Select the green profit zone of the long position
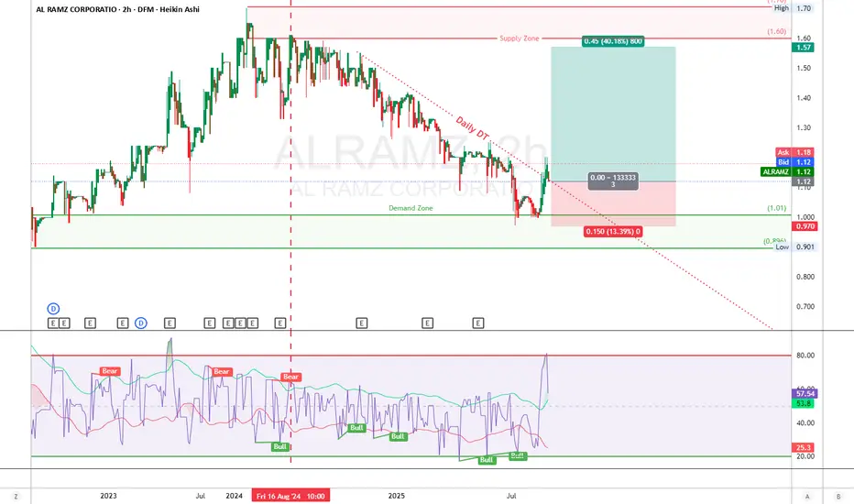854x504 pixels. [x=613, y=114]
